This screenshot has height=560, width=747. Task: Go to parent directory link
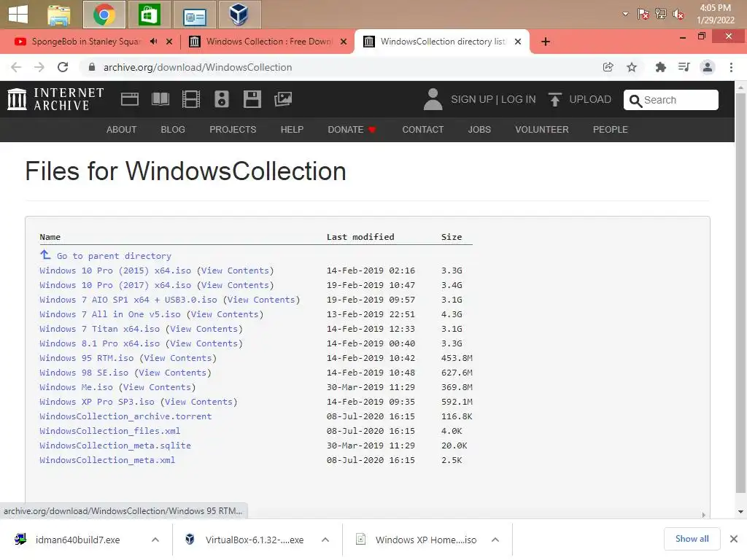[x=114, y=256]
